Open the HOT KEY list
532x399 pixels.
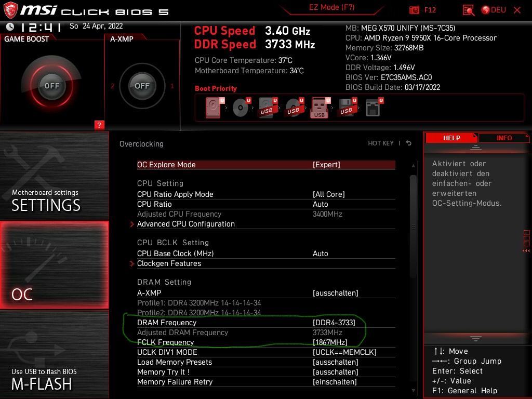[381, 143]
